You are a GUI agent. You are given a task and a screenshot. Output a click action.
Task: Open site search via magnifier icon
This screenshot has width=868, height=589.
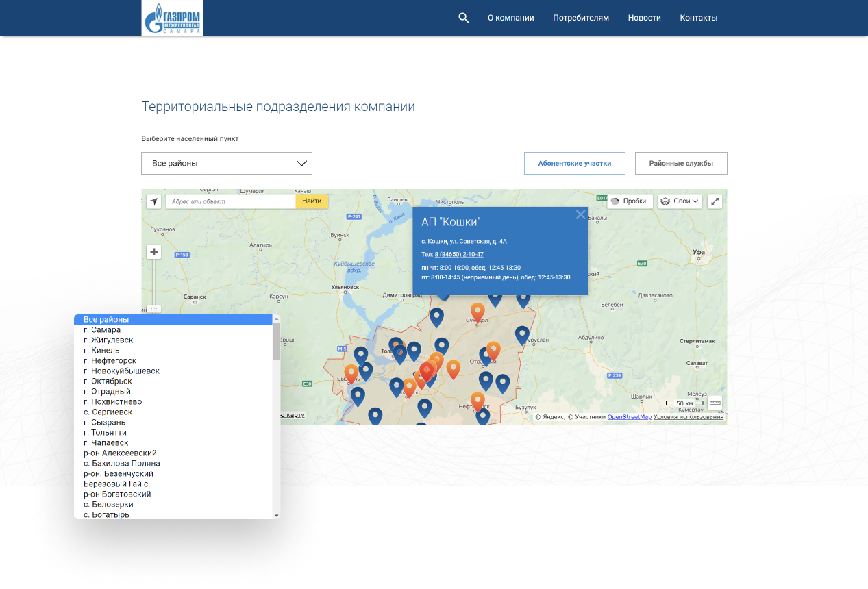pyautogui.click(x=464, y=18)
